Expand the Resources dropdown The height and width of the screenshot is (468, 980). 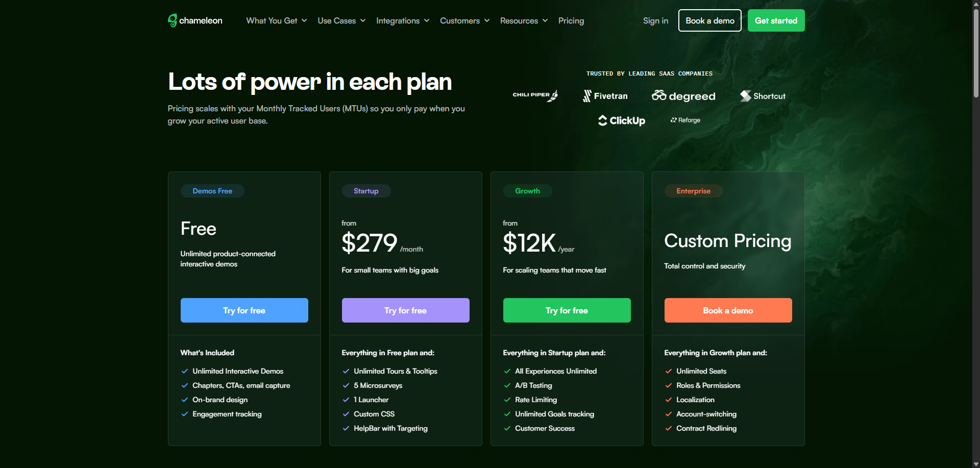524,20
